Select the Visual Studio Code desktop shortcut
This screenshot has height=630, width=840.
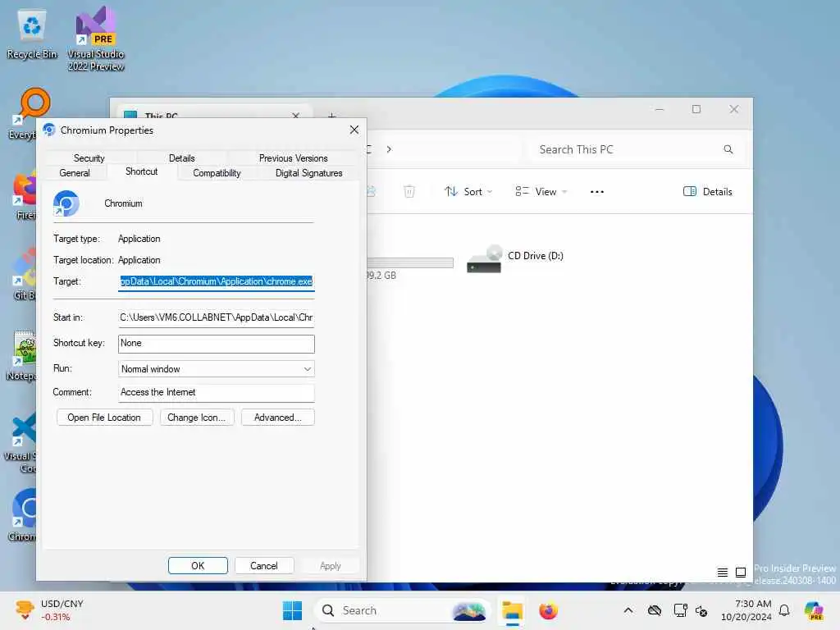click(21, 444)
